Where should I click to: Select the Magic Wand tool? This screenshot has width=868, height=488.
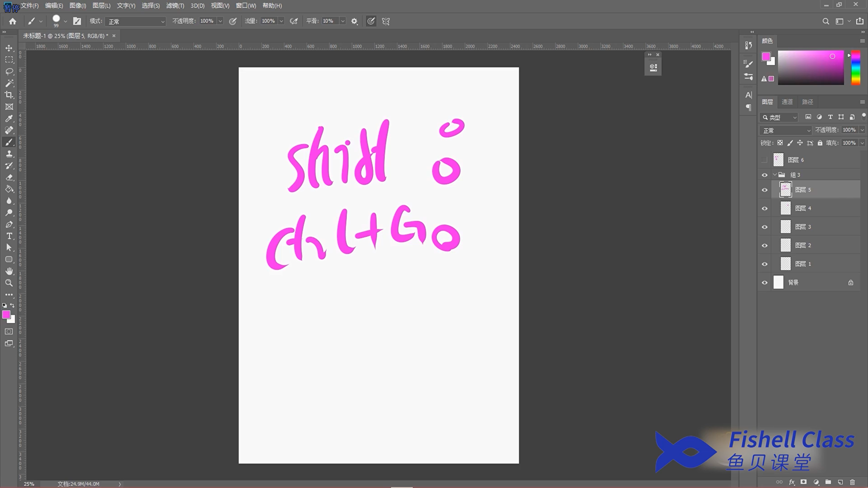[9, 83]
